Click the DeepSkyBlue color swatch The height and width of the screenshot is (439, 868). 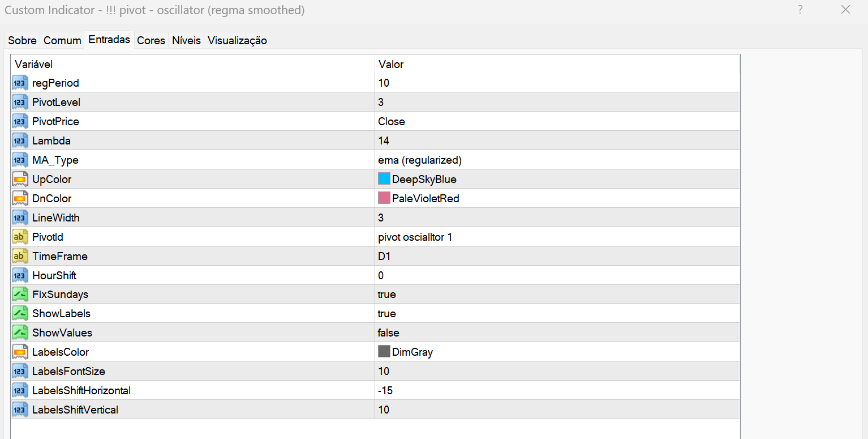[384, 180]
